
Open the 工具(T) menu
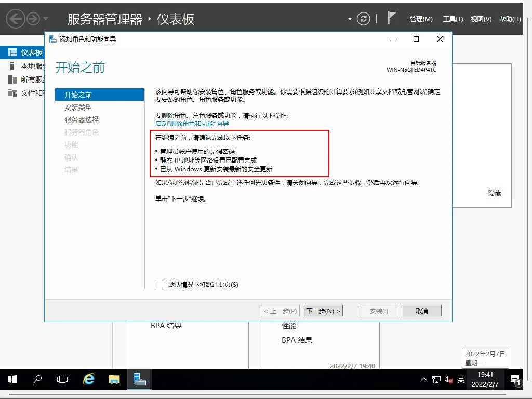(x=453, y=19)
